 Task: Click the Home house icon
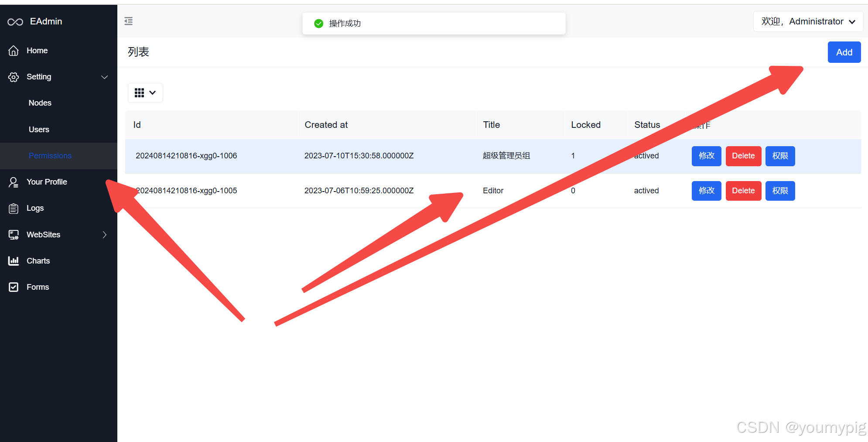(x=14, y=51)
